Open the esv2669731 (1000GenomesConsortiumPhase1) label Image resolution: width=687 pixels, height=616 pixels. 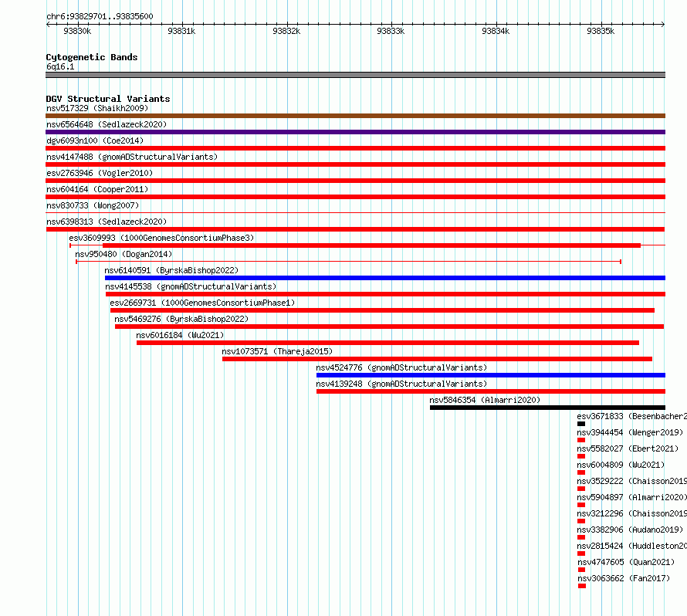(202, 303)
